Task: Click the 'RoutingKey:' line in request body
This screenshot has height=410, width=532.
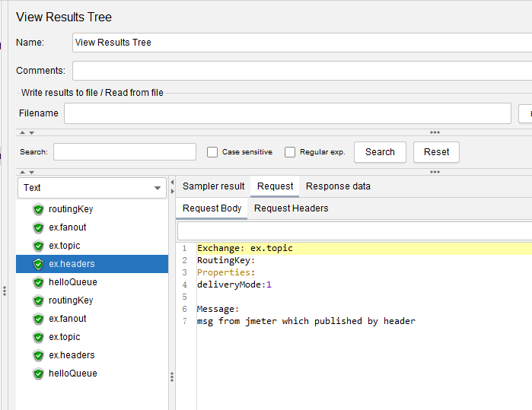Action: point(226,260)
